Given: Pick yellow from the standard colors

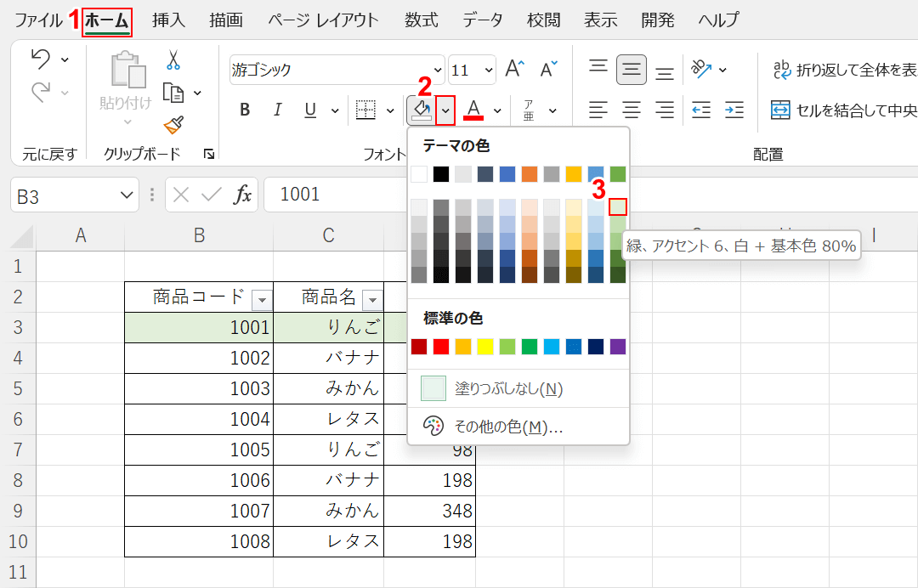Looking at the screenshot, I should point(485,347).
